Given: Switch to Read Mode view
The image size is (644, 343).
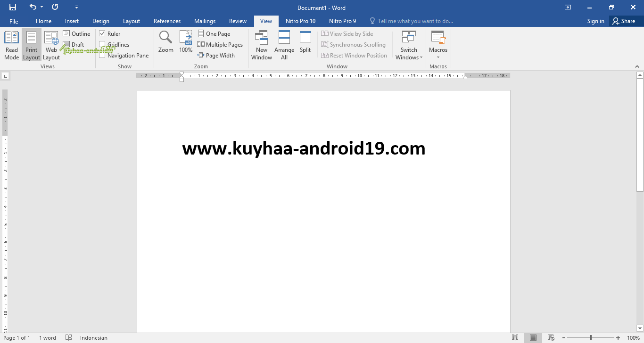Looking at the screenshot, I should (x=12, y=45).
